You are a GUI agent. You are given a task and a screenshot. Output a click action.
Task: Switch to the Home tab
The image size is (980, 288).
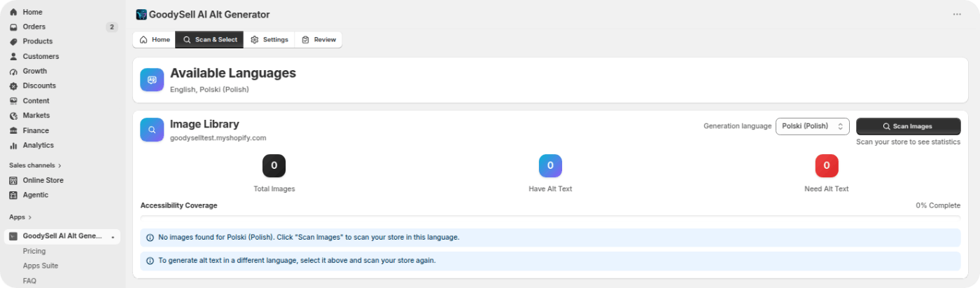pos(154,40)
